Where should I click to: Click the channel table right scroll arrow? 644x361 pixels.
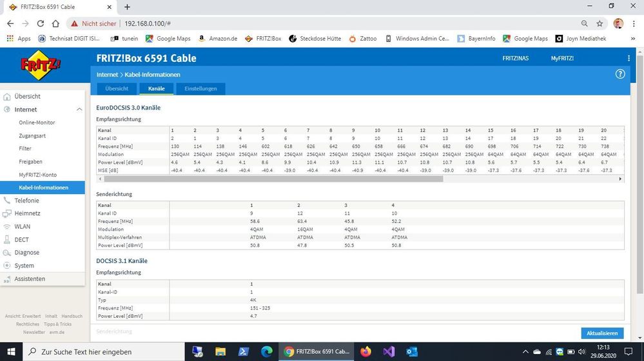[x=620, y=179]
